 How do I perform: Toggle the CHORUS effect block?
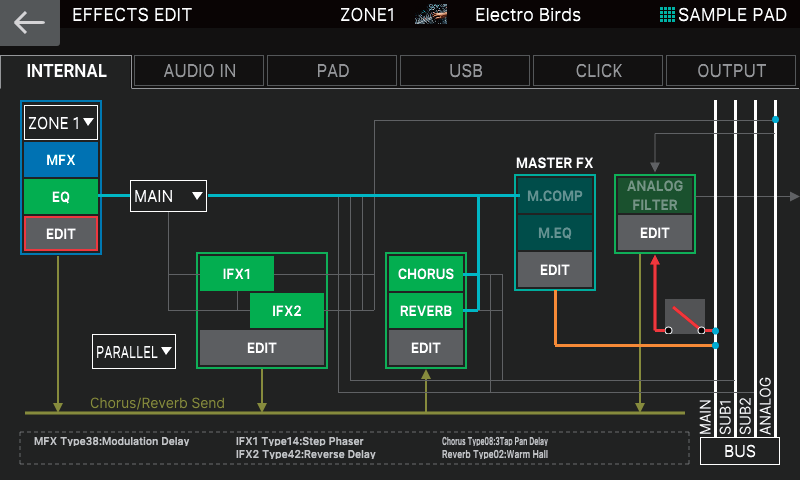(x=425, y=274)
